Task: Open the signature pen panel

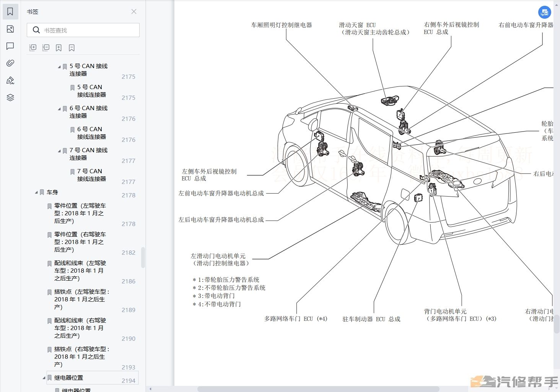Action: [10, 80]
